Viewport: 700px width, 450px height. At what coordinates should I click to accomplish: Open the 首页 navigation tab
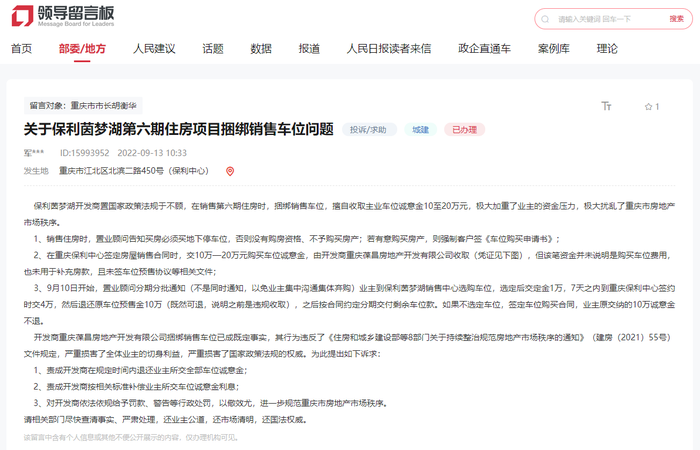pyautogui.click(x=21, y=48)
